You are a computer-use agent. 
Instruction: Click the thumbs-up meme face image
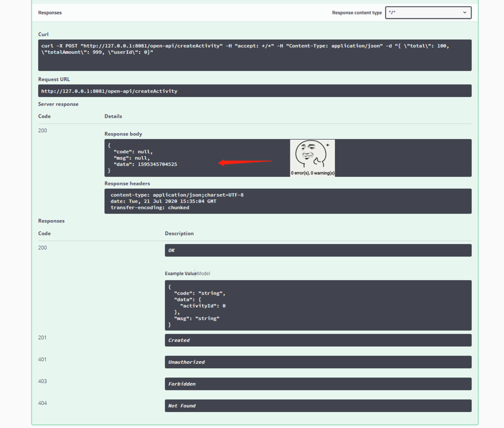coord(312,155)
